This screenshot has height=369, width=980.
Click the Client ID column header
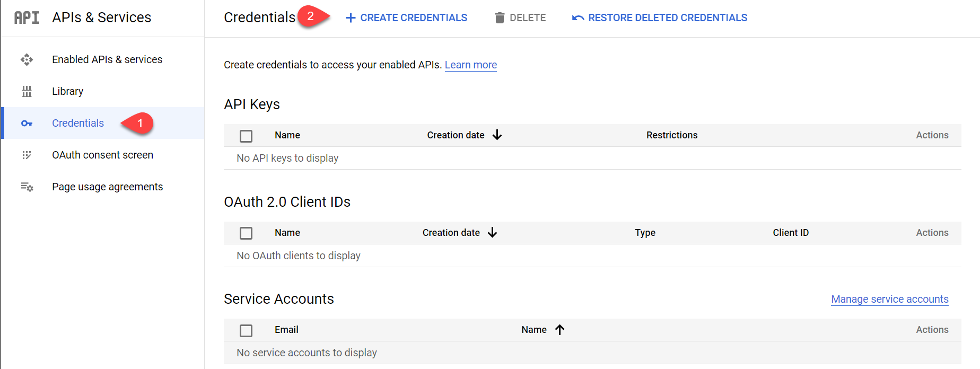(x=791, y=233)
